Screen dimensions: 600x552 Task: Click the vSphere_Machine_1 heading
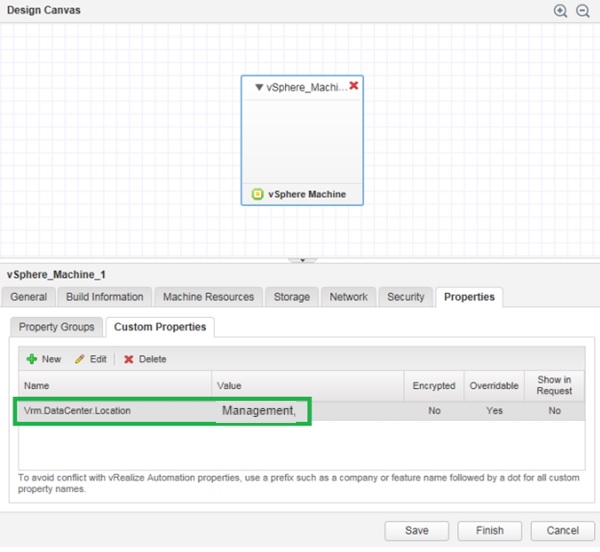[56, 275]
